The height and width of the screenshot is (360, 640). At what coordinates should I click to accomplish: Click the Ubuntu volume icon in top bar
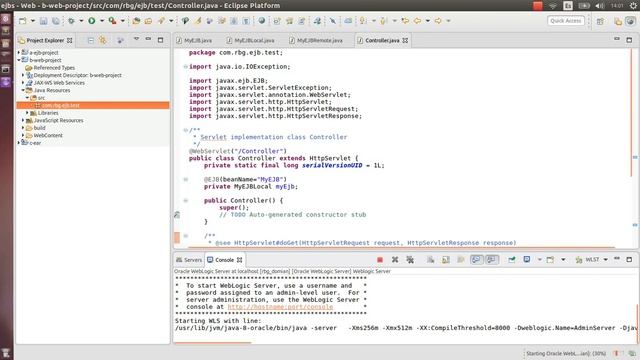[600, 6]
